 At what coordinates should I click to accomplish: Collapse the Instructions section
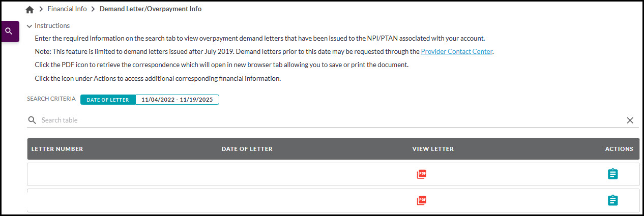coord(30,26)
